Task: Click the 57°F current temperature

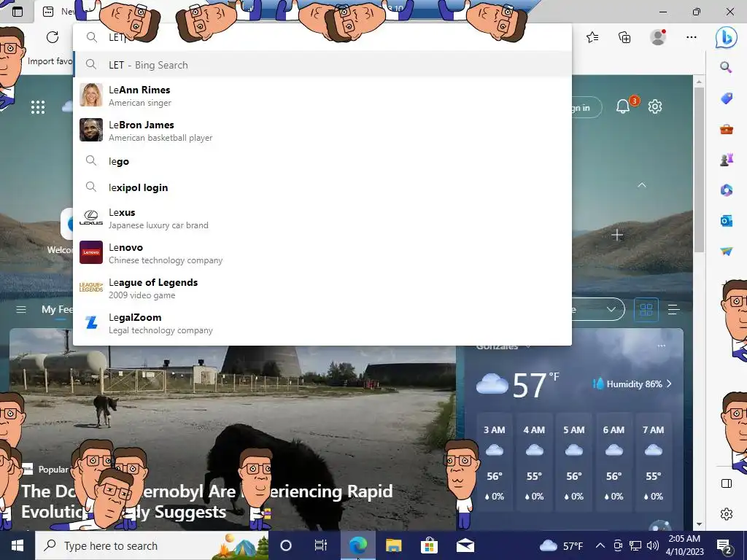Action: tap(535, 384)
